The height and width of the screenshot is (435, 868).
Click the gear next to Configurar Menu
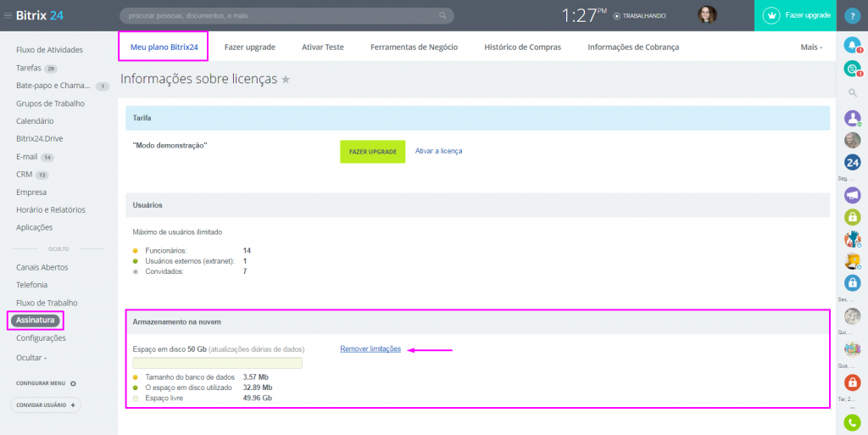(x=73, y=383)
